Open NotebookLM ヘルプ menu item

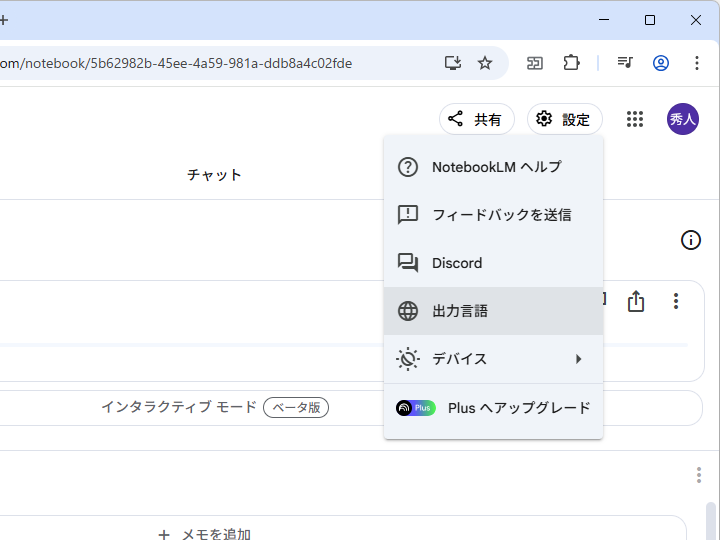[x=493, y=167]
